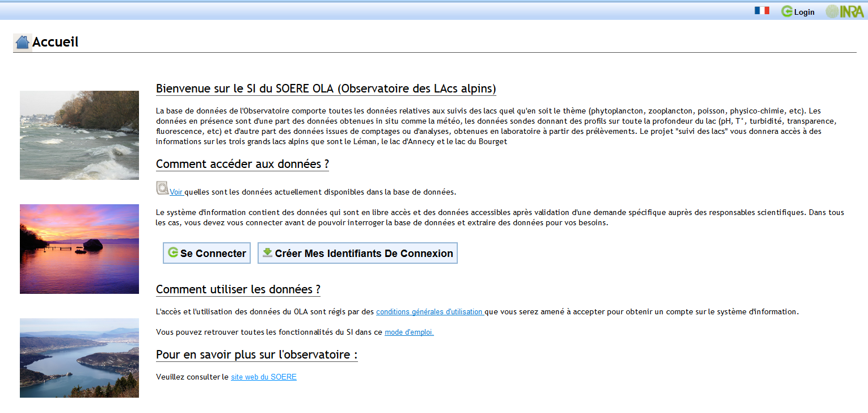868x413 pixels.
Task: Click Comment utiliser les données heading
Action: pyautogui.click(x=238, y=289)
